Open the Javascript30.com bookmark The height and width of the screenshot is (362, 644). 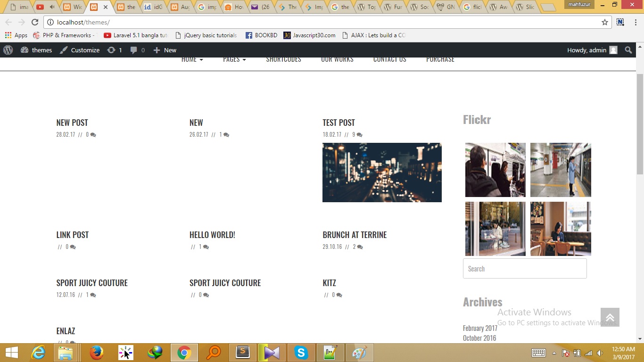pos(309,35)
